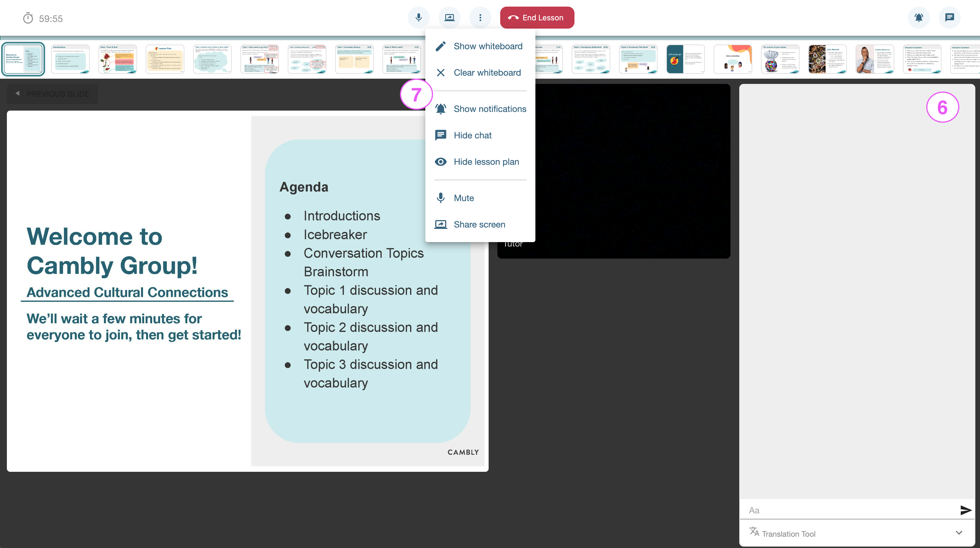
Task: Toggle Hide lesson plan eye option
Action: coord(480,162)
